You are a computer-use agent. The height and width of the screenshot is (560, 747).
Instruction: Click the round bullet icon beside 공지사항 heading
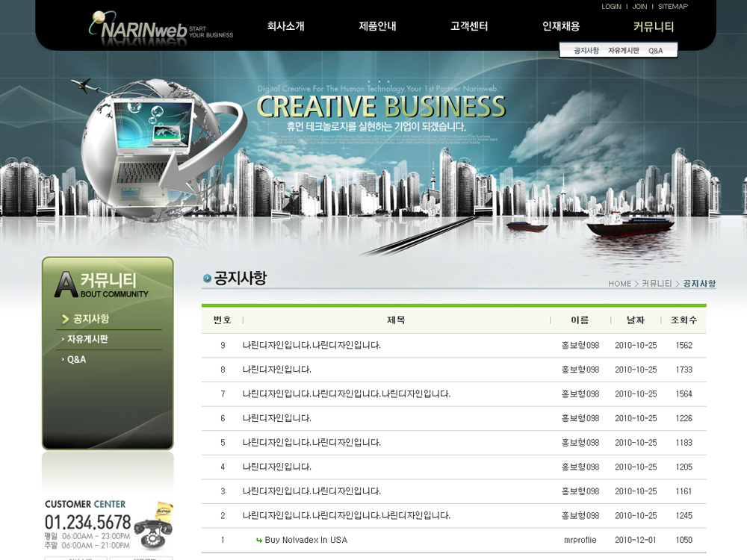pos(207,279)
